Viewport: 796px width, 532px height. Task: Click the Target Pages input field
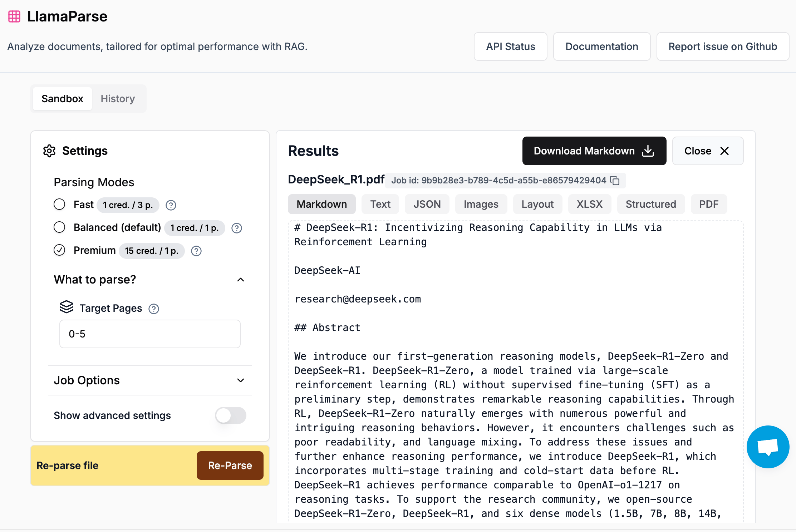point(150,334)
